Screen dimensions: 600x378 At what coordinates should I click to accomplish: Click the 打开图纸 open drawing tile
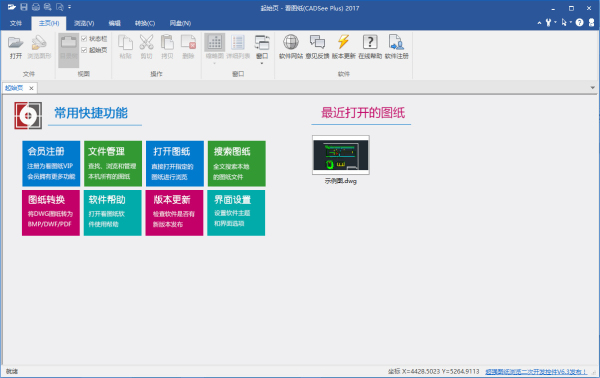[x=174, y=163]
